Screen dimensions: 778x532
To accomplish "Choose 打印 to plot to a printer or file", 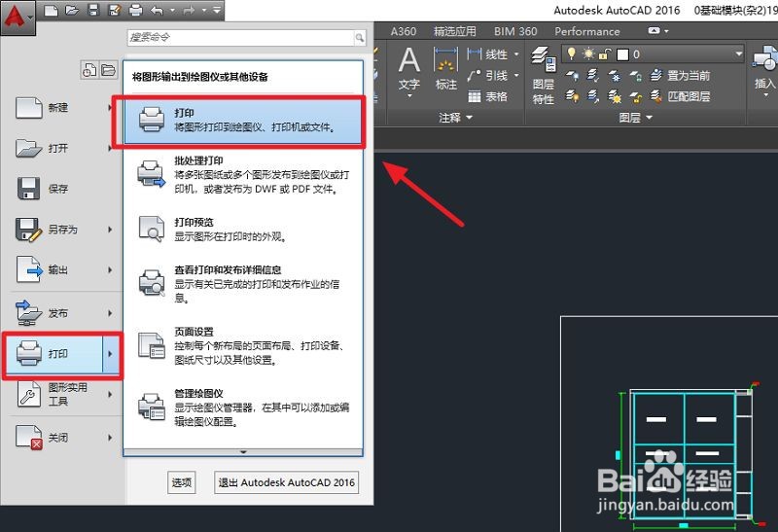I will coord(243,122).
